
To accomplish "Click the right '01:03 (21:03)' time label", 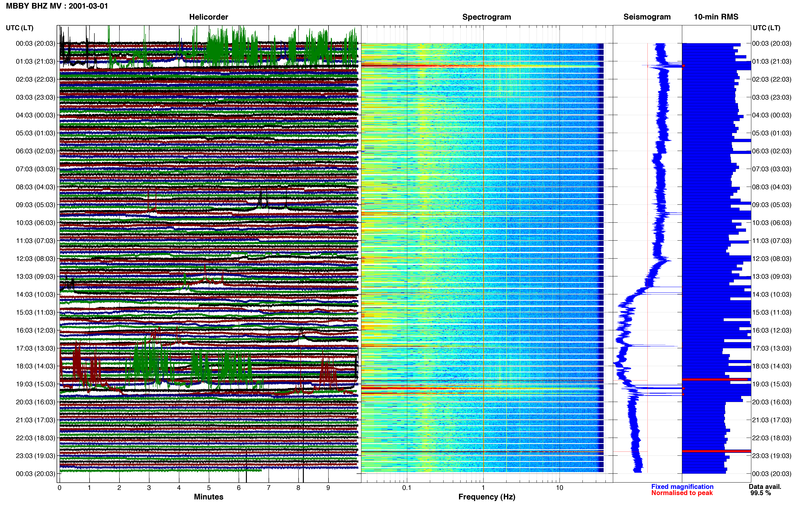I will click(x=772, y=61).
